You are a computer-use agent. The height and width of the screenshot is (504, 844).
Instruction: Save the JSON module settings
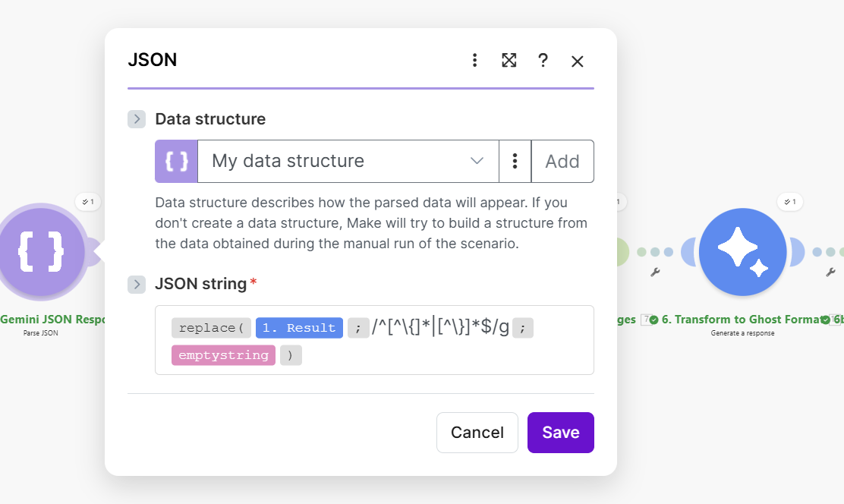pyautogui.click(x=560, y=433)
